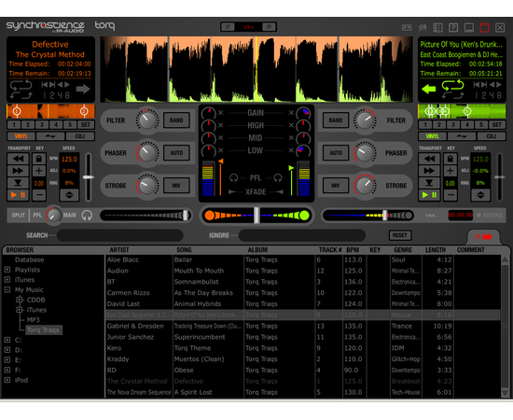This screenshot has width=513, height=420.
Task: Toggle right deck key lock icon
Action: coord(451,159)
